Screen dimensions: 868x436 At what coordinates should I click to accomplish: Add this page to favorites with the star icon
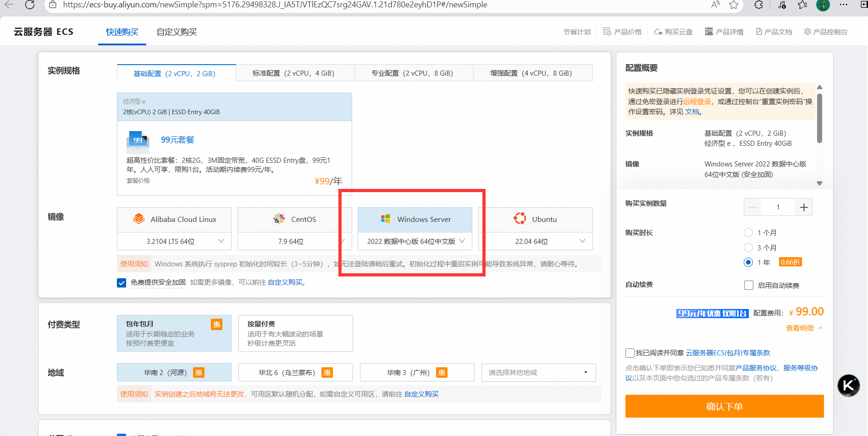point(734,5)
